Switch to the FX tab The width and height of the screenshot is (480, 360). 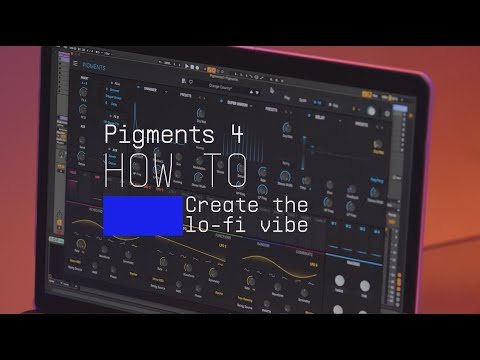317,102
